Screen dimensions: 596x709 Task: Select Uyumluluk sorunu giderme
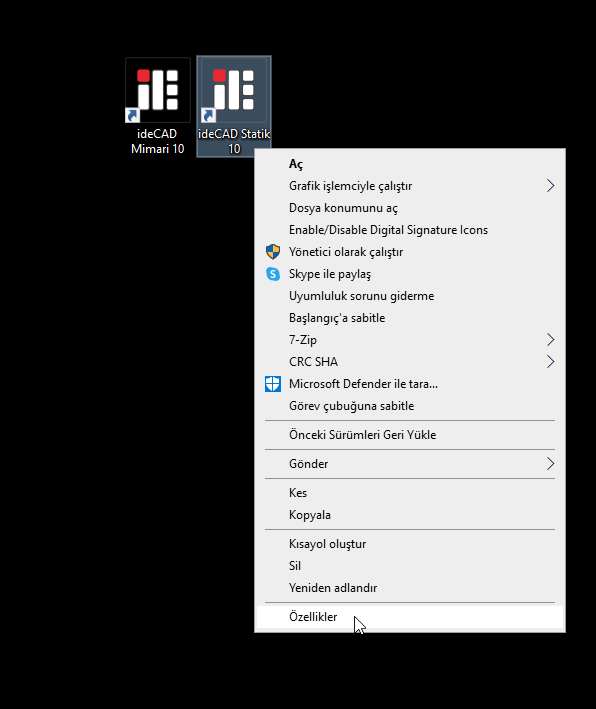[410, 296]
